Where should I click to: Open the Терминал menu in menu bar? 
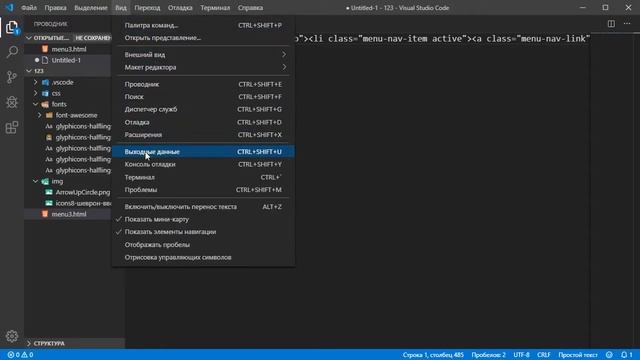[215, 8]
